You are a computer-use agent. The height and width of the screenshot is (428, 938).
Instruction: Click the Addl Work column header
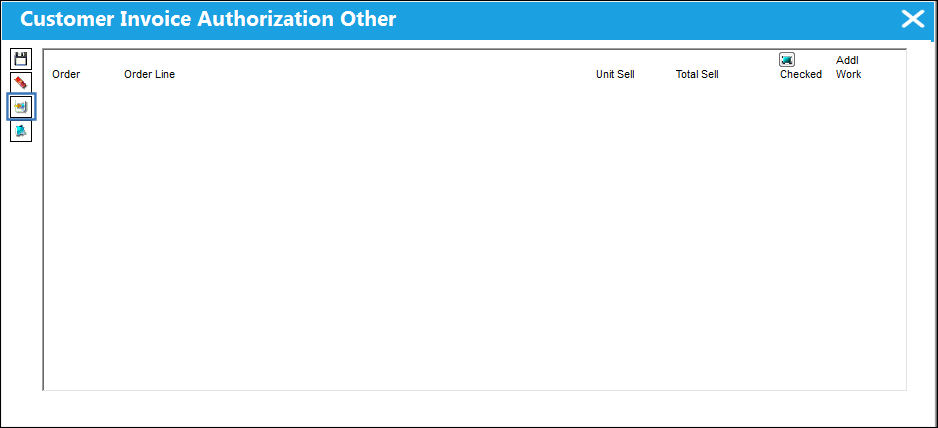click(848, 67)
